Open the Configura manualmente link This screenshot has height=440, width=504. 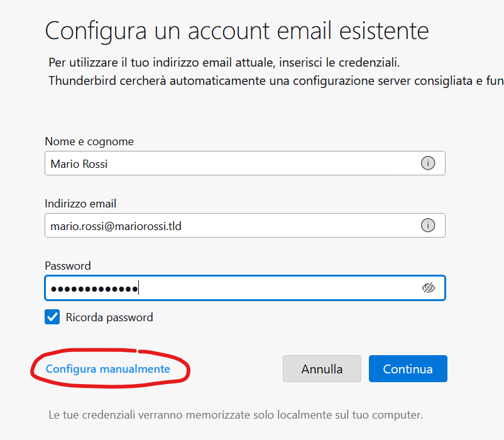tap(107, 369)
